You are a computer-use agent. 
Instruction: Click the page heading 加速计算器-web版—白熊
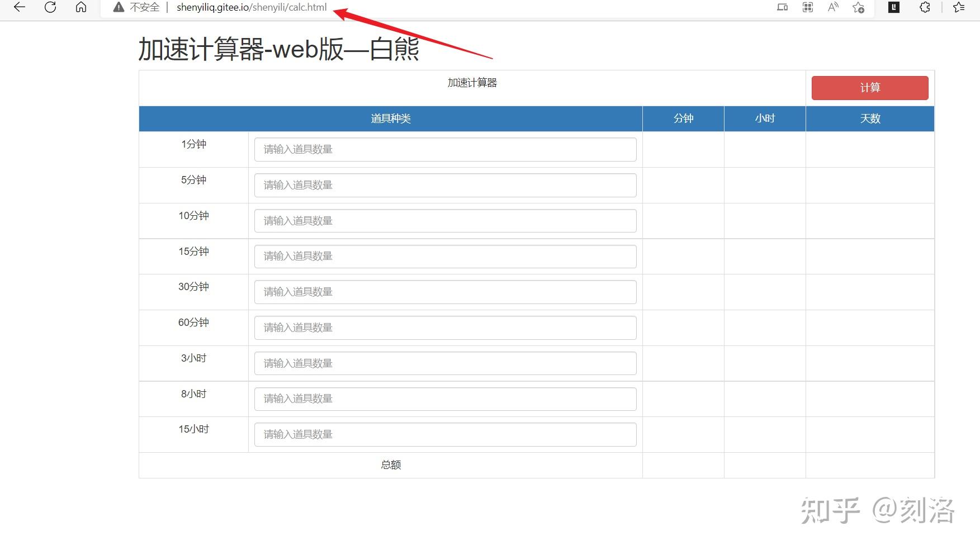coord(278,49)
